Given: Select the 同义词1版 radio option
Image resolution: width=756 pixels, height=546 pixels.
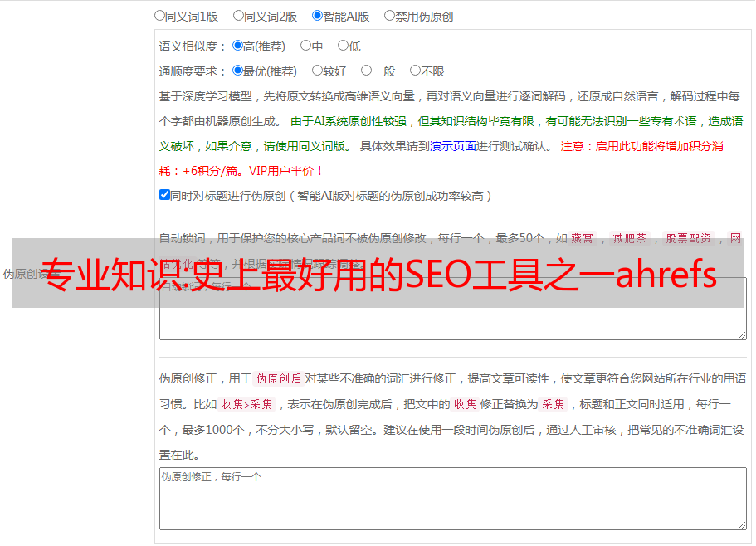Looking at the screenshot, I should [x=159, y=16].
